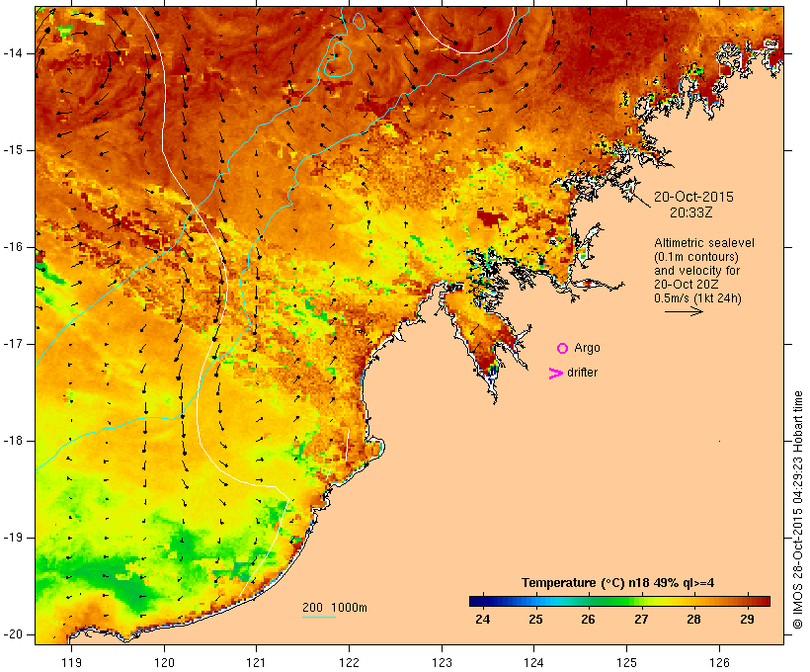Click the IMOS copyright timestamp text

(x=797, y=510)
